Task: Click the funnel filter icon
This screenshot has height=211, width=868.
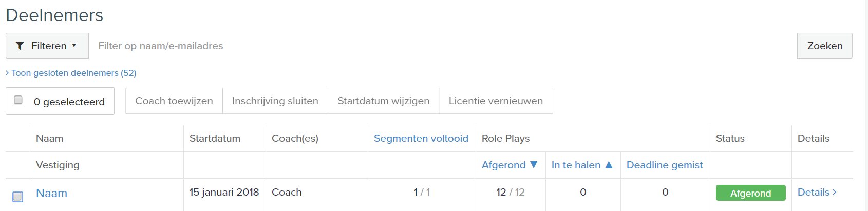Action: [20, 46]
